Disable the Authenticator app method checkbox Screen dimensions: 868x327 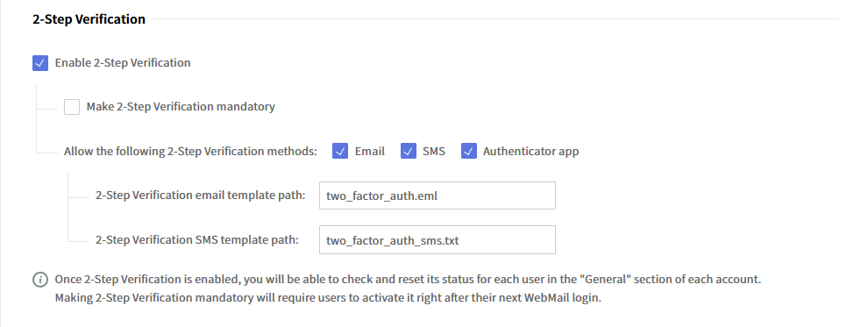[469, 151]
